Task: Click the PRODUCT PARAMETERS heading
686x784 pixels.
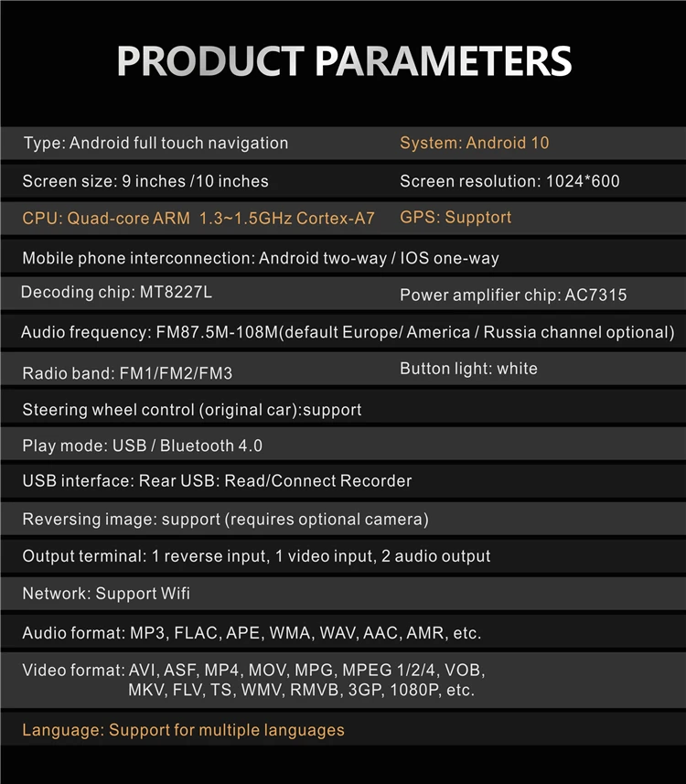Action: (x=344, y=60)
